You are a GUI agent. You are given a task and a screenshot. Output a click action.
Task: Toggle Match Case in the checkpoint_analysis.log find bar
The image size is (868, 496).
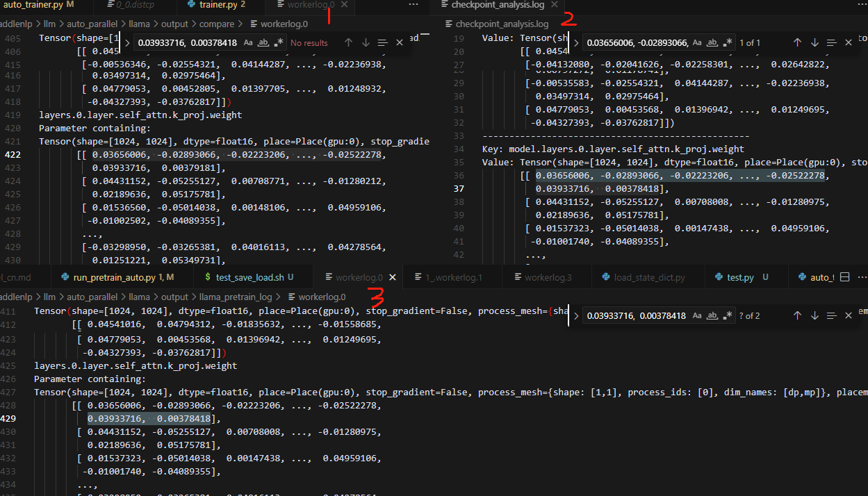pyautogui.click(x=697, y=42)
